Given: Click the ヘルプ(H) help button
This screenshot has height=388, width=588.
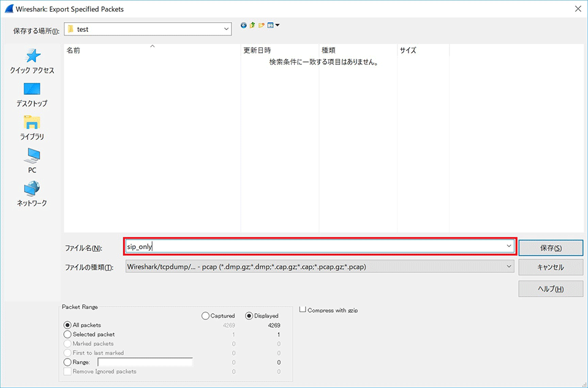Looking at the screenshot, I should click(x=551, y=289).
